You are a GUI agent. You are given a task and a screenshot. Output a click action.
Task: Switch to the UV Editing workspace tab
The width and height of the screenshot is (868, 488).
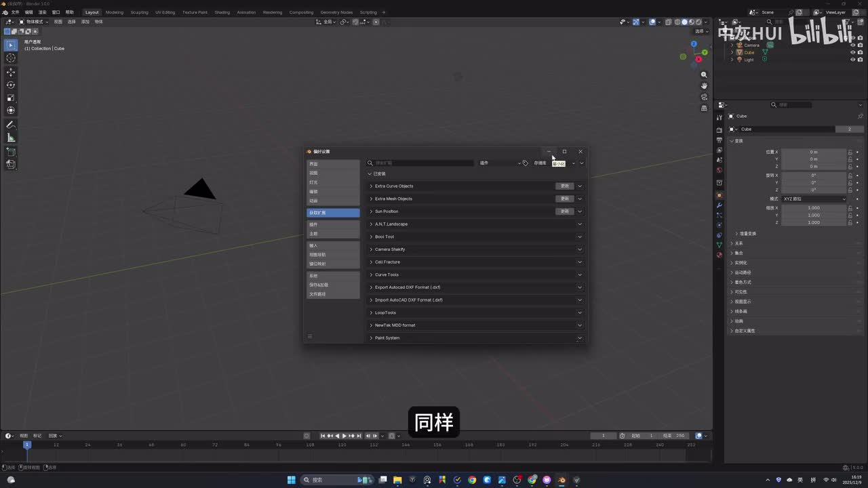coord(165,12)
